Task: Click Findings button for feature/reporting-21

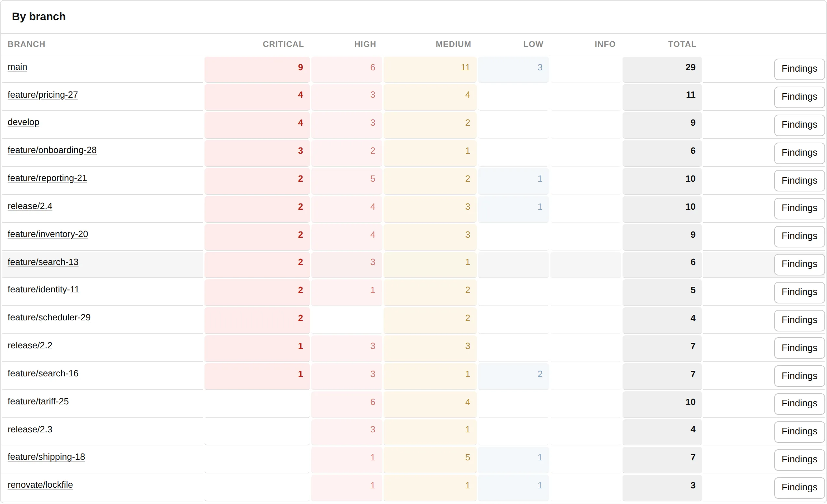Action: 799,180
